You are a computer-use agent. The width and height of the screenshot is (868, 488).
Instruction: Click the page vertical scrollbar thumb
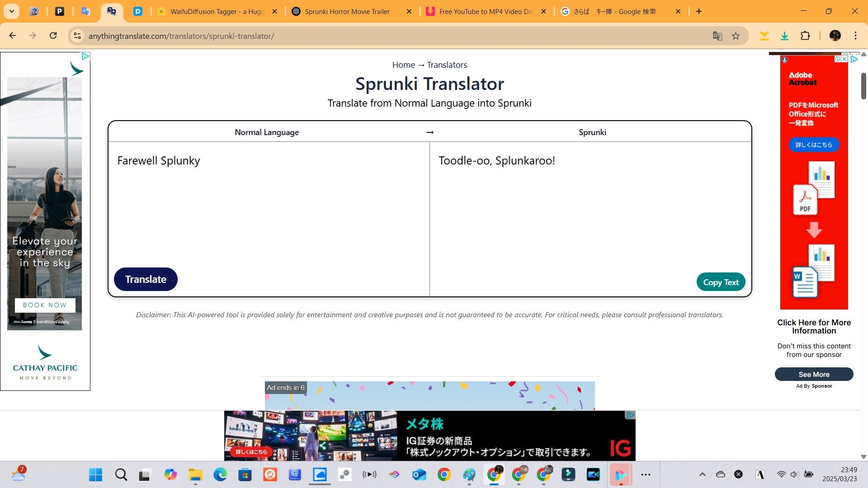pos(863,85)
